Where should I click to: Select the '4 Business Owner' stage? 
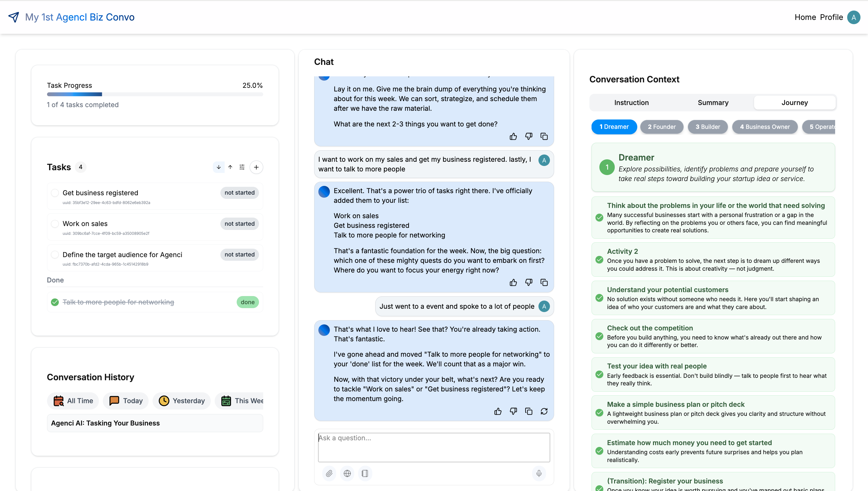point(765,127)
